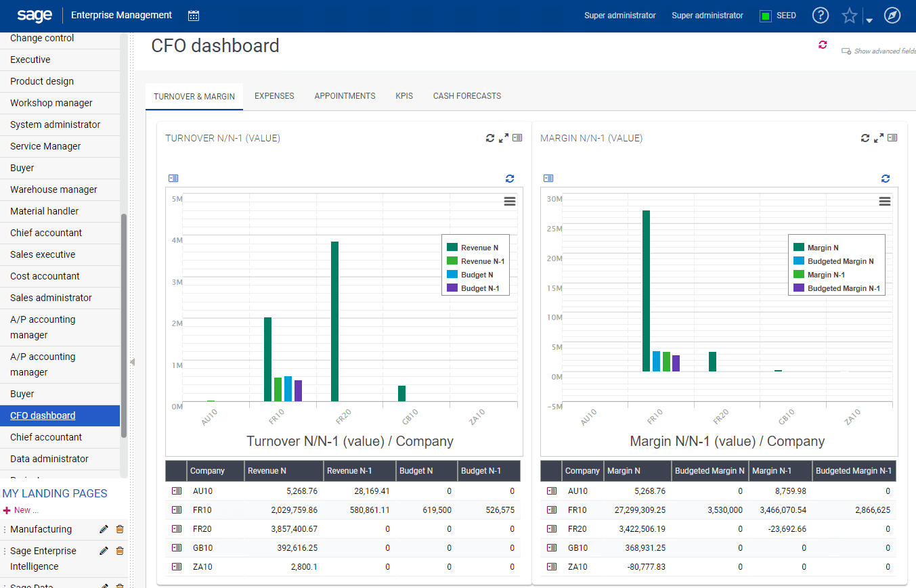Click the tall FR20 Revenue N bar
Image resolution: width=916 pixels, height=588 pixels.
[x=334, y=321]
